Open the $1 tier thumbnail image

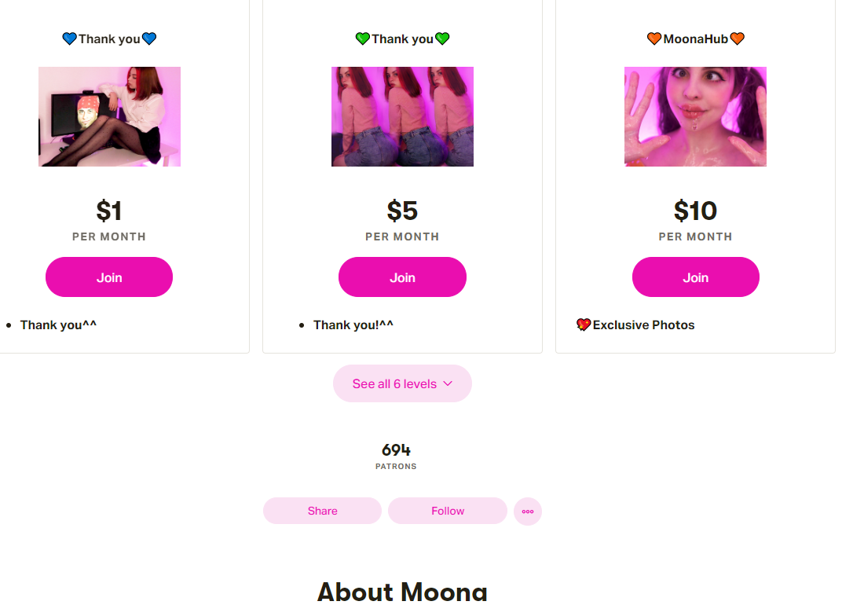[x=109, y=116]
